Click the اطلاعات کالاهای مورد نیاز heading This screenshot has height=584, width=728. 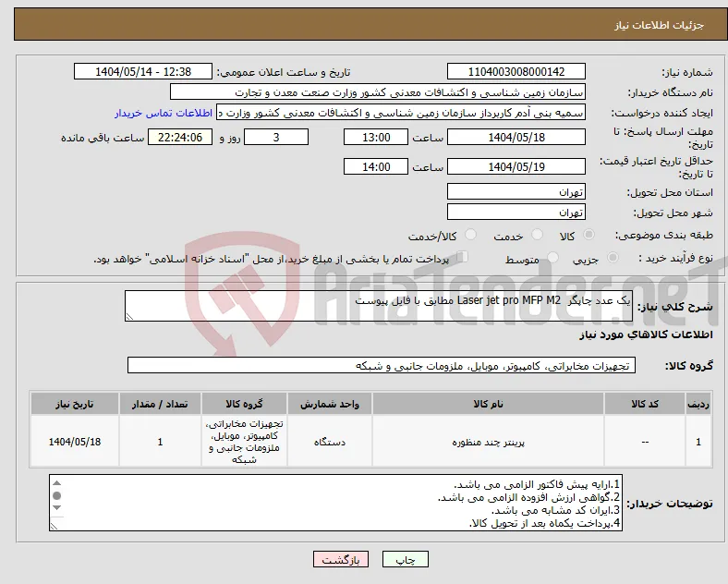pyautogui.click(x=646, y=335)
